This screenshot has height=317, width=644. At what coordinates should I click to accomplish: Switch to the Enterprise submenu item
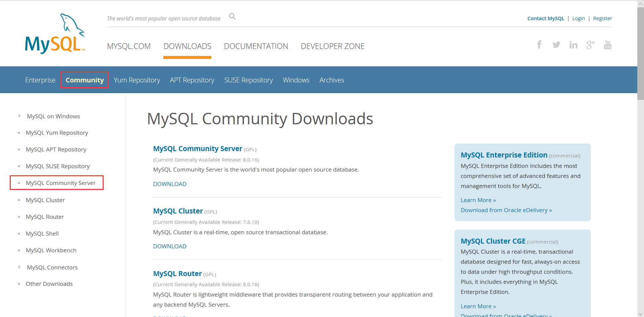[x=40, y=80]
